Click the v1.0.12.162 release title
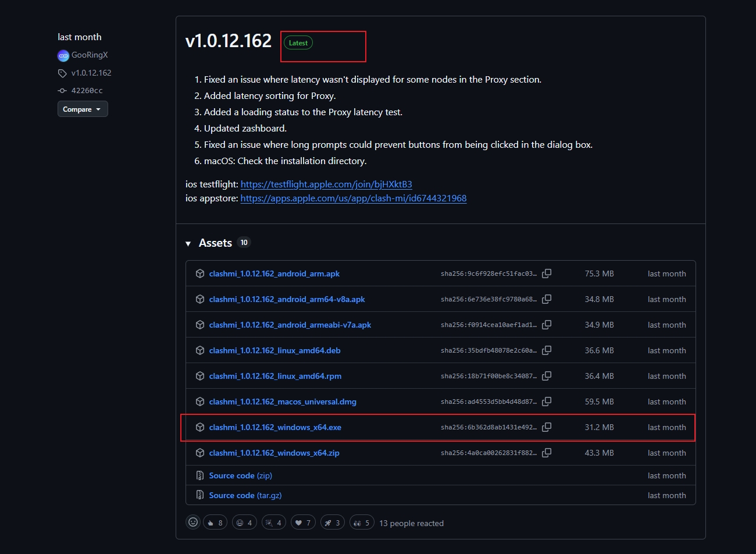756x554 pixels. click(228, 41)
